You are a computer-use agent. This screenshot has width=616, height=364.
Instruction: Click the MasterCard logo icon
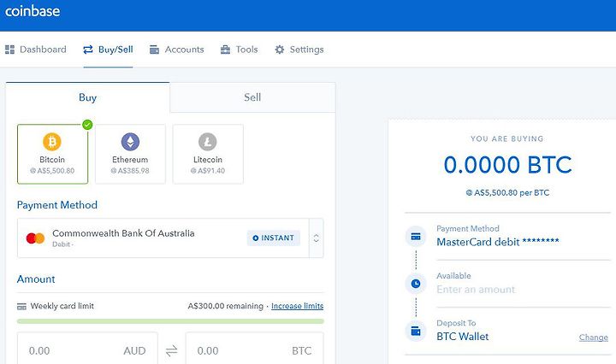[35, 238]
